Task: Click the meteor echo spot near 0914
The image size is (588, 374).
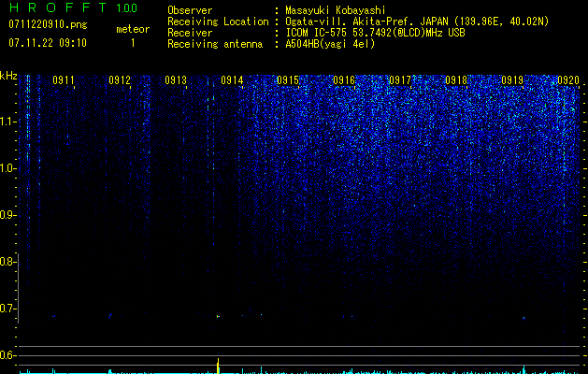Action: (x=218, y=317)
